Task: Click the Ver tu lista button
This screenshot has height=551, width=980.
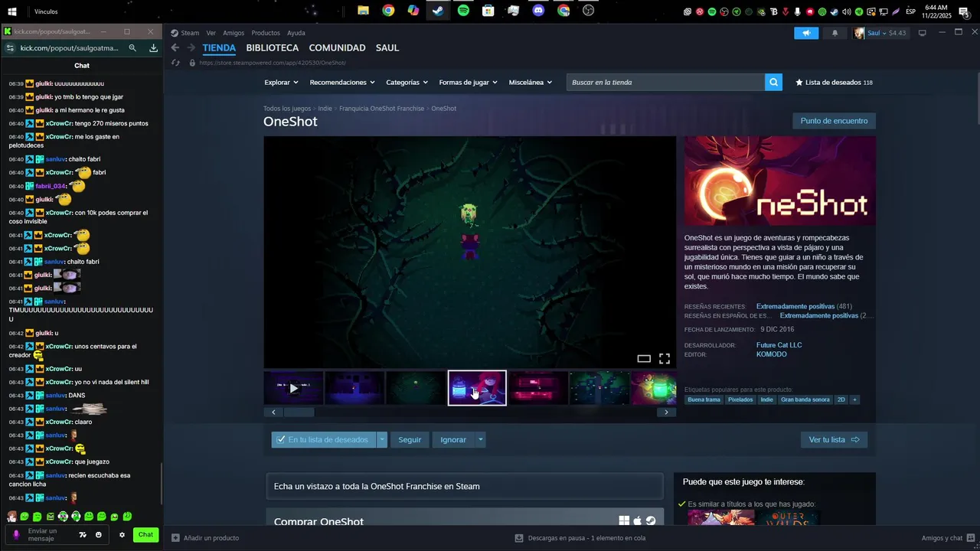Action: tap(834, 440)
